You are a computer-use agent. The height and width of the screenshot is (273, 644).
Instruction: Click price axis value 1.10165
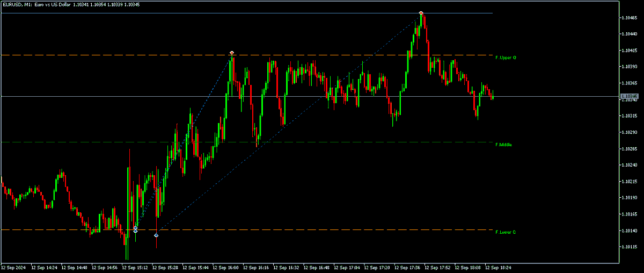(630, 214)
